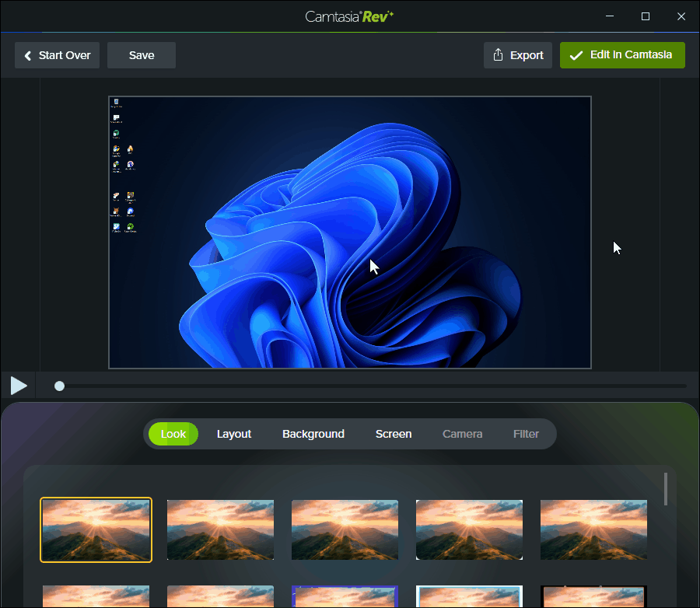Save the current project
Screen dimensions: 700x608
click(142, 55)
